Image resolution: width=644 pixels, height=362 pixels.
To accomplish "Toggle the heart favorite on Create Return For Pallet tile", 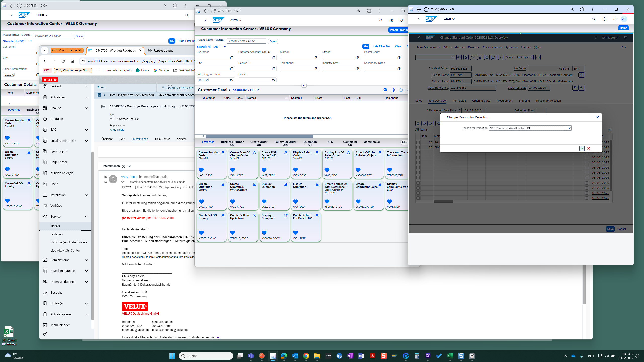I will point(295,233).
